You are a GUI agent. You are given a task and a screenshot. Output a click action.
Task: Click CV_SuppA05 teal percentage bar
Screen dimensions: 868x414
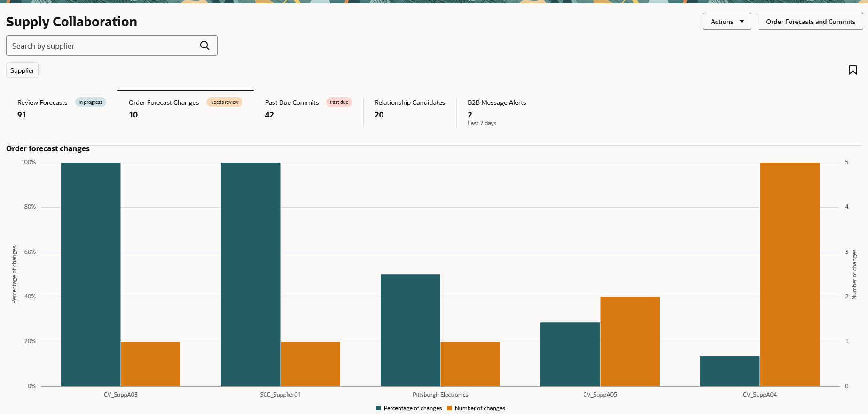570,354
